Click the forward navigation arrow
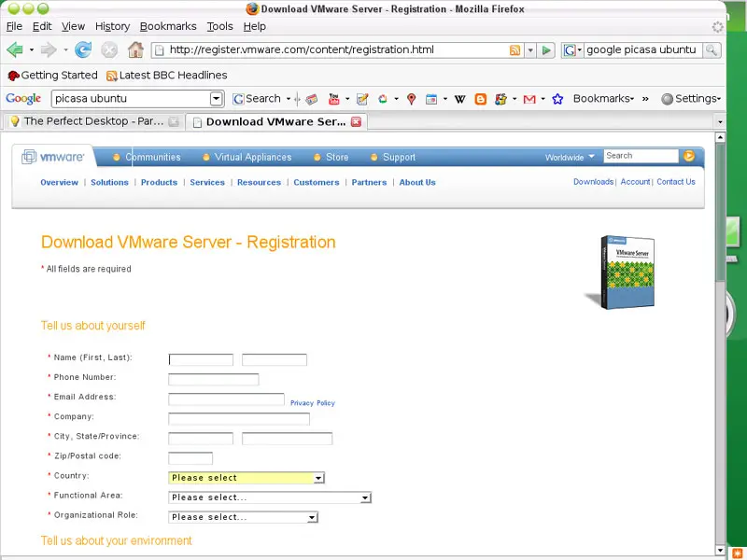Viewport: 747px width, 560px height. pyautogui.click(x=49, y=49)
